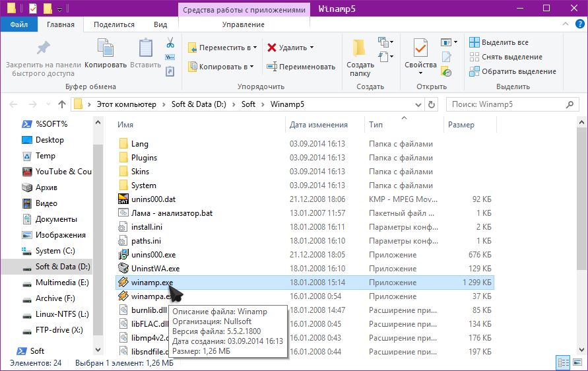
Task: Select the Plugins folder
Action: (x=144, y=158)
